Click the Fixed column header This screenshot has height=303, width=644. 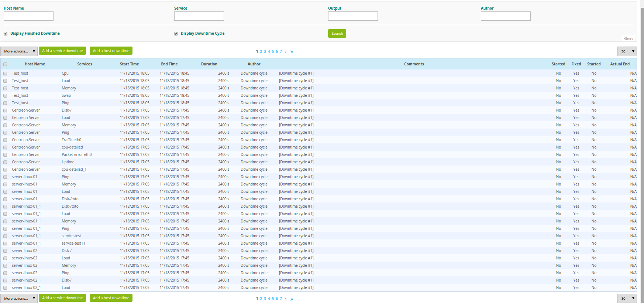(x=576, y=64)
